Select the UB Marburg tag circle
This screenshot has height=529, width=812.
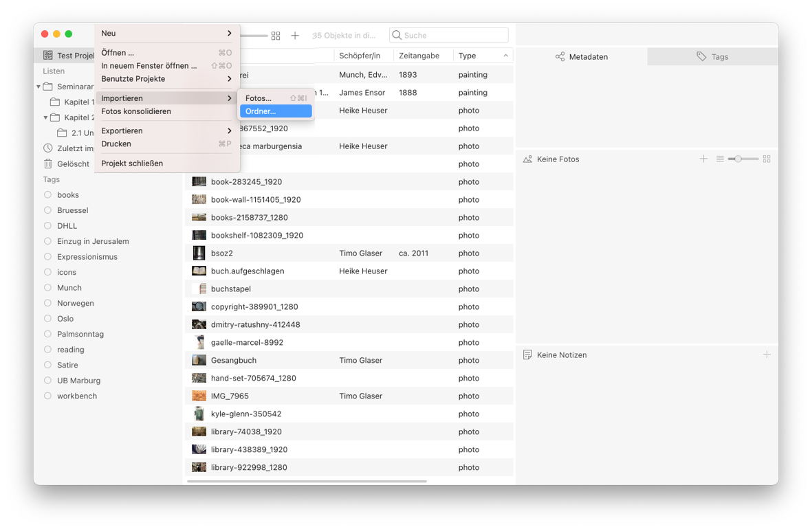point(47,381)
